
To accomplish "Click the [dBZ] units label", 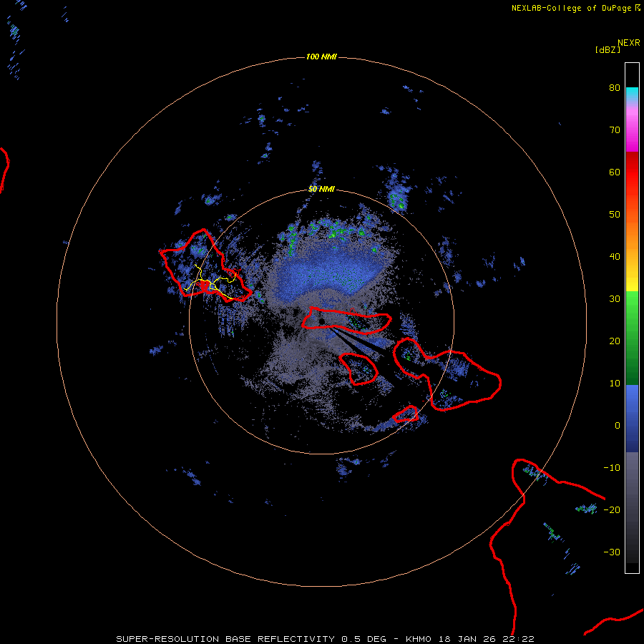I will coord(608,50).
